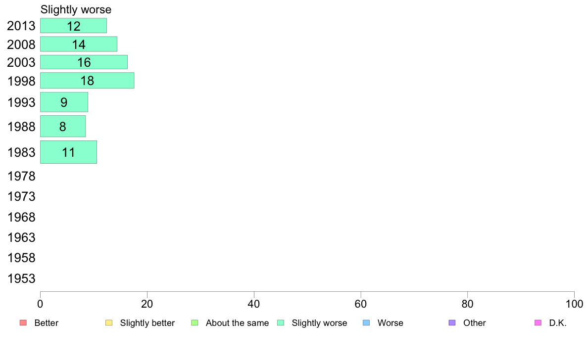588x364 pixels.
Task: Click the blue Worse legend swatch
Action: (x=366, y=323)
